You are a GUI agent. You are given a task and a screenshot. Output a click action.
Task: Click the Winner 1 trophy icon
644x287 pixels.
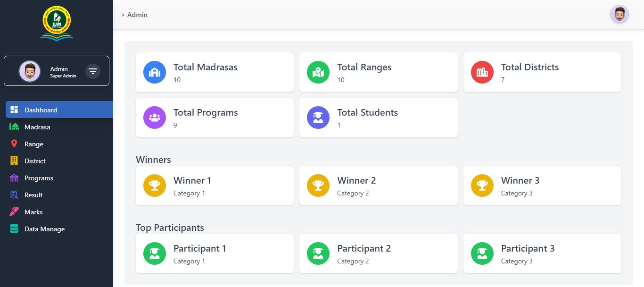pos(155,186)
